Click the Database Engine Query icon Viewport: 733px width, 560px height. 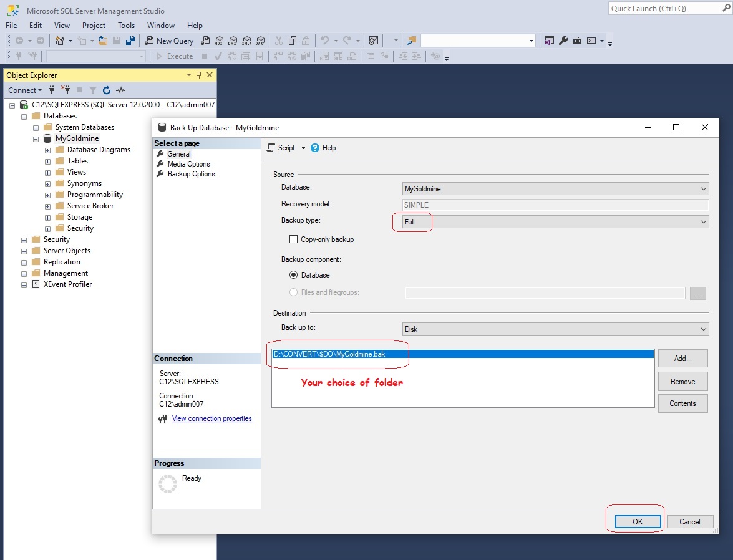click(x=205, y=41)
